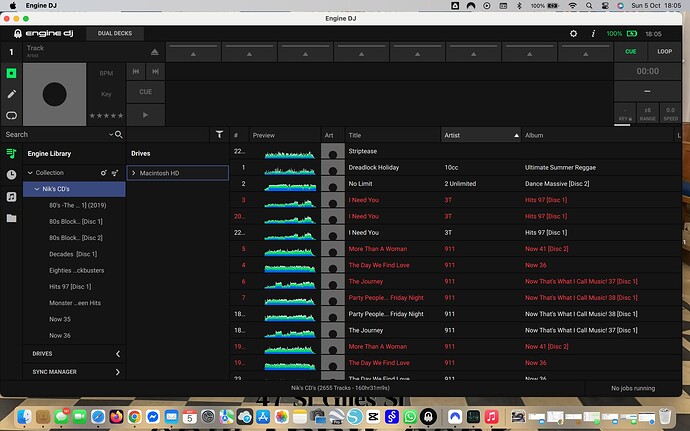Switch to LOOP mode
The height and width of the screenshot is (431, 690).
[664, 51]
